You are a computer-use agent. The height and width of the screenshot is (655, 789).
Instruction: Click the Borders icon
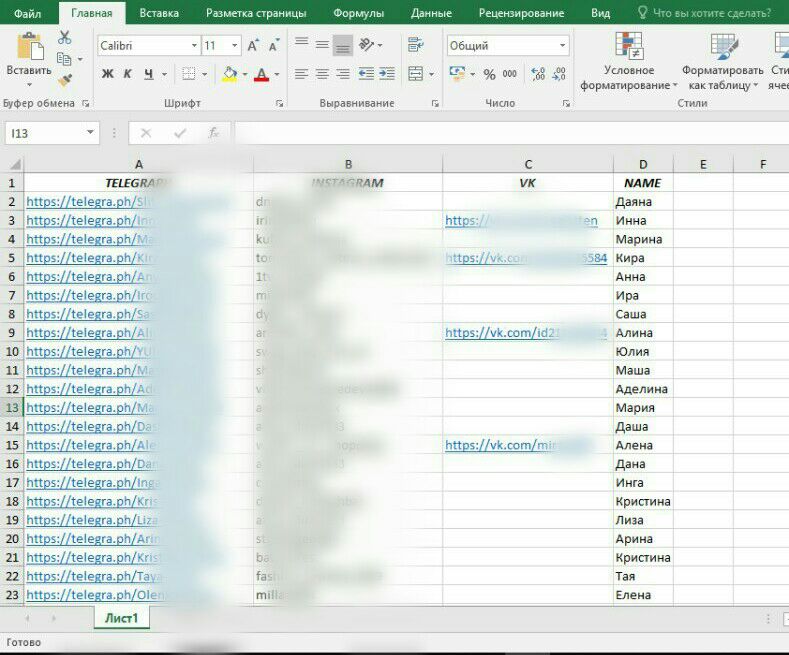[x=189, y=74]
